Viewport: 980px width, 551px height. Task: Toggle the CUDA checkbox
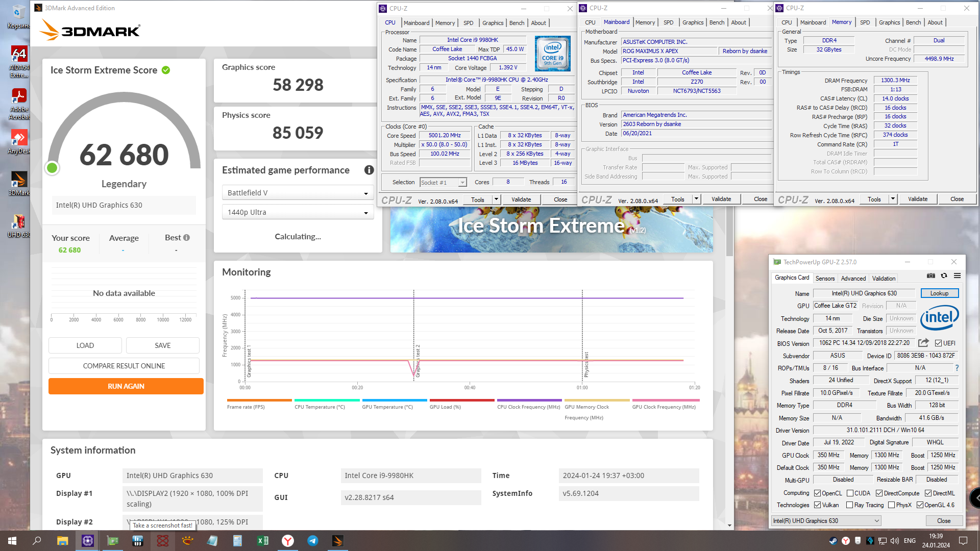850,493
